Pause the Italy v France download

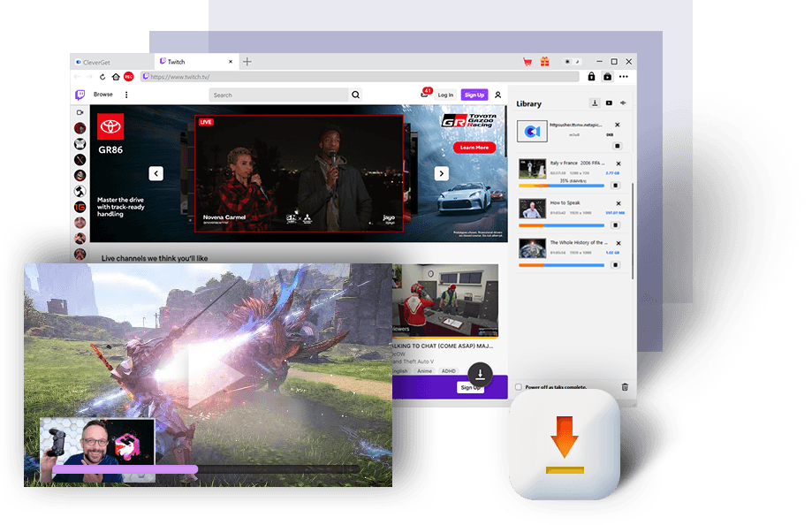615,185
